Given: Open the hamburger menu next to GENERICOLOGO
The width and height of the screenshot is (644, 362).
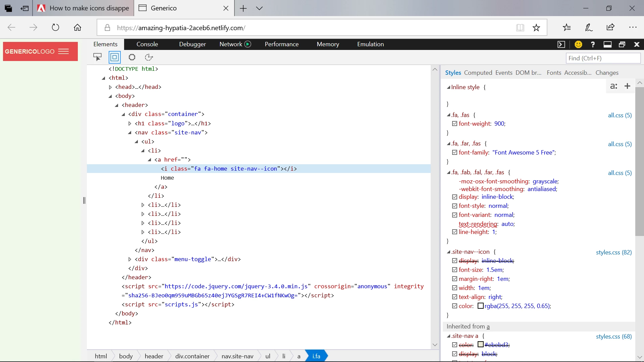Looking at the screenshot, I should coord(63,51).
